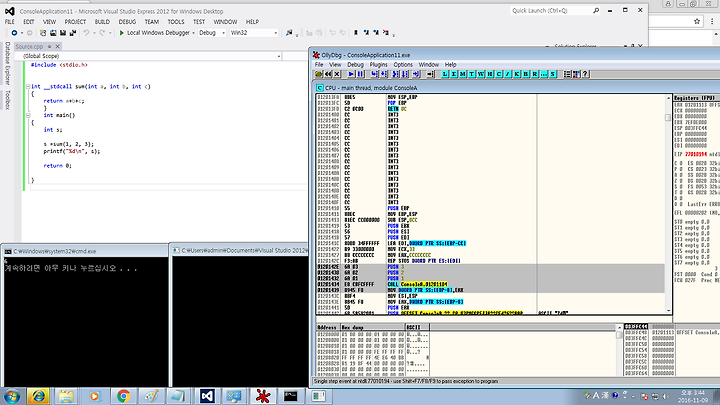
Task: Click OllyDbg Step over icon
Action: click(384, 74)
